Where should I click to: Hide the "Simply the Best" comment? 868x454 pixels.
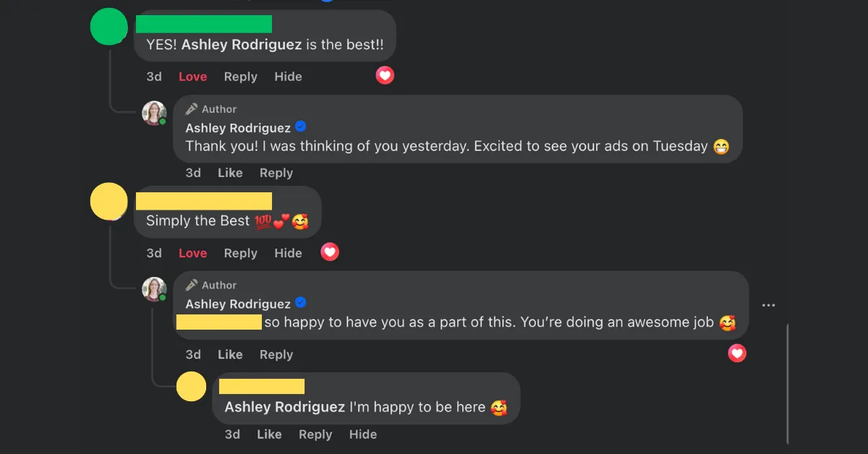coord(288,253)
